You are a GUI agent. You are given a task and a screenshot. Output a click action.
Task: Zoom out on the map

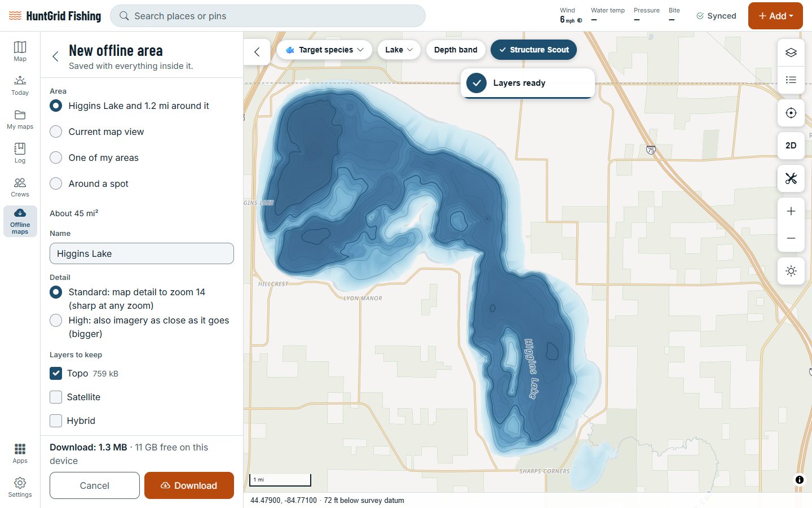[x=791, y=238]
